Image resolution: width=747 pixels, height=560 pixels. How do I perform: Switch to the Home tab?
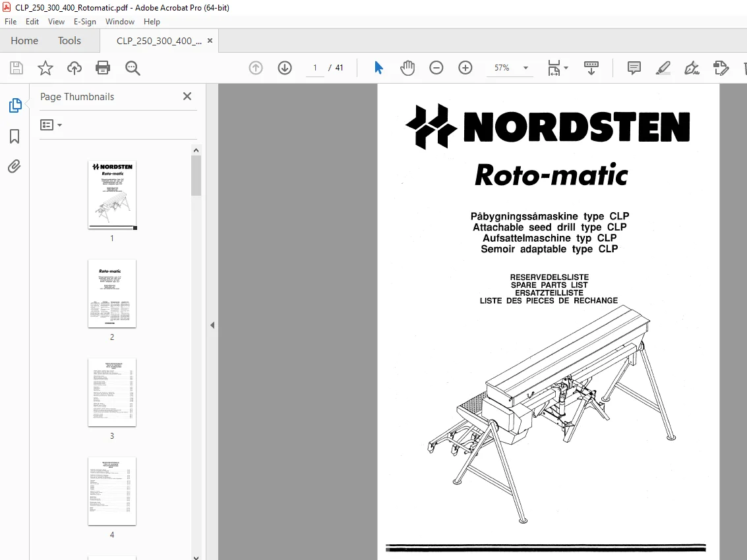[x=24, y=41]
